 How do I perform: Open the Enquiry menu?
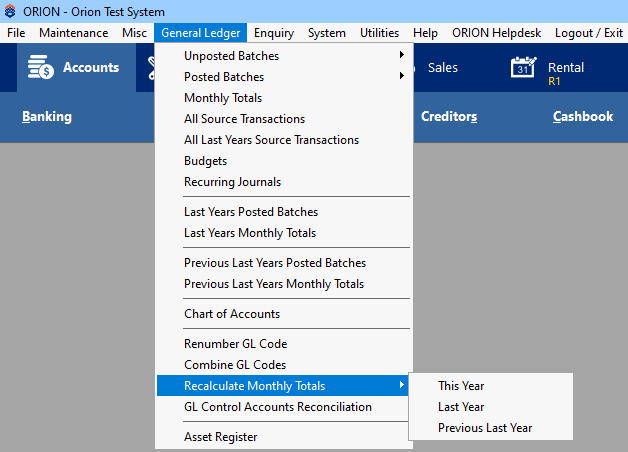tap(274, 33)
